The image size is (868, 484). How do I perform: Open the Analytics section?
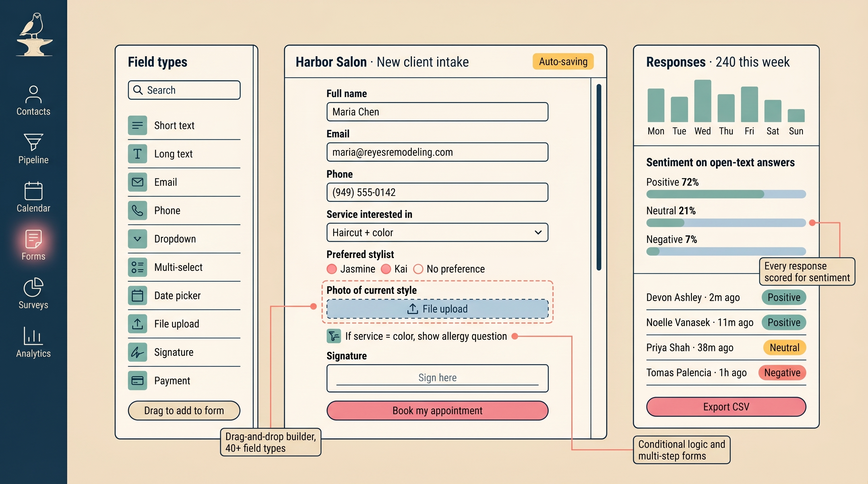pos(33,342)
